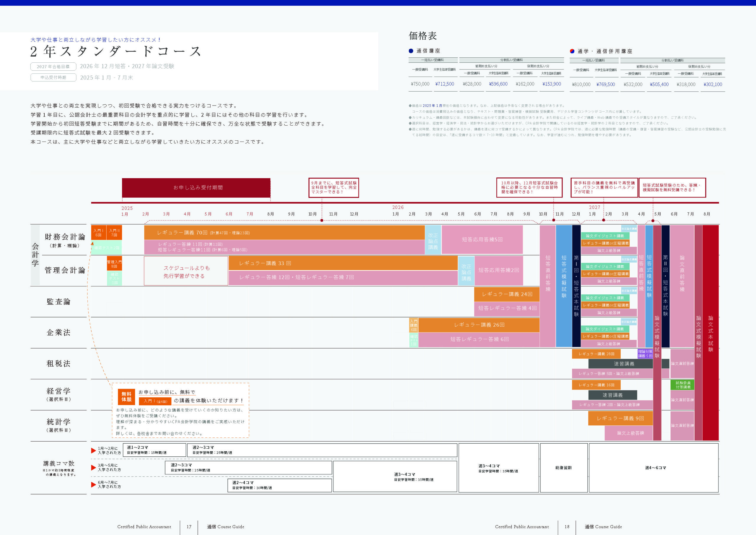Viewport: 756px width, 535px height.
Task: Click the レギュラー講義 33回 bar
Action: tap(343, 263)
